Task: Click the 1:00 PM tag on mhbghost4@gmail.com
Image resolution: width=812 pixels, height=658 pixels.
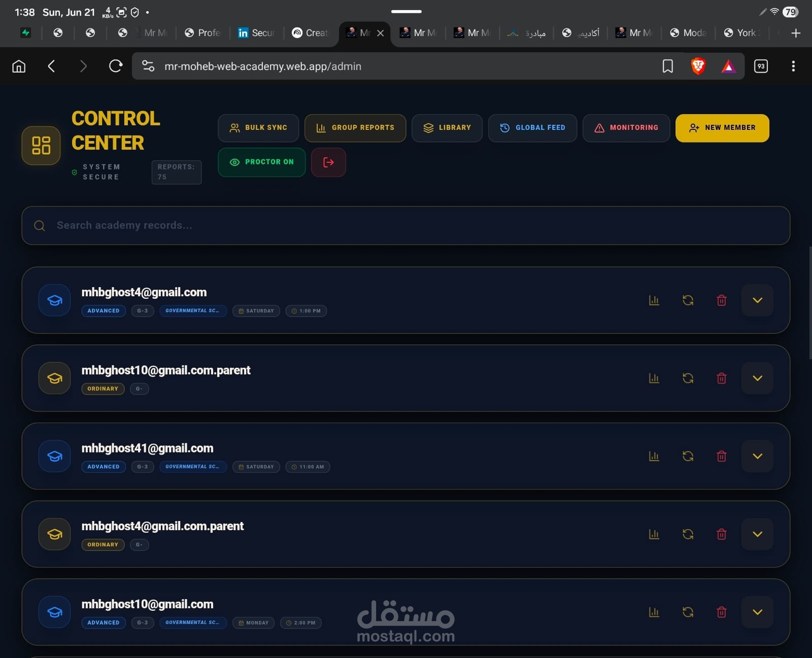Action: pos(306,311)
